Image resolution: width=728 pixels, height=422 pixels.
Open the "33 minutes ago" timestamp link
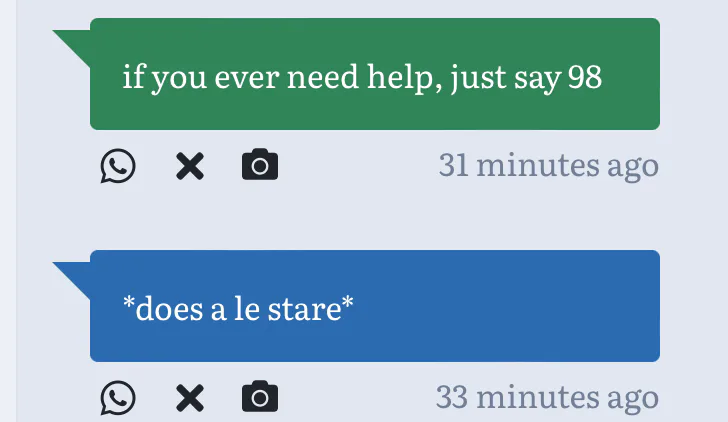click(548, 397)
